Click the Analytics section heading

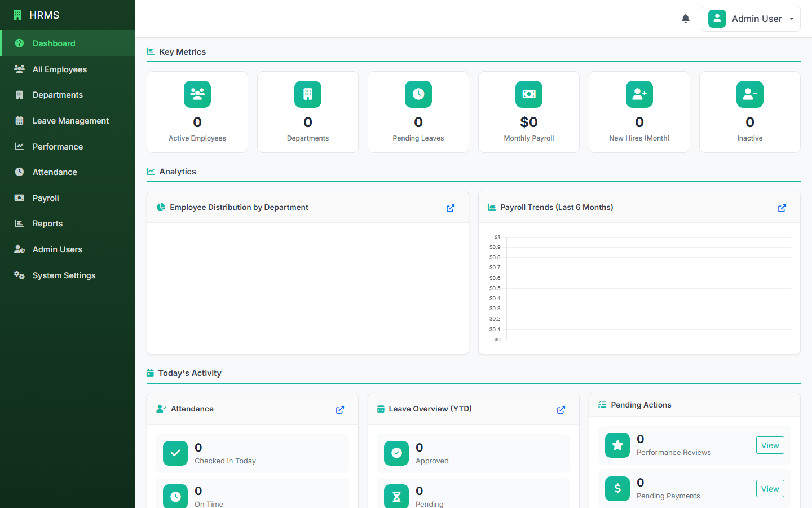pyautogui.click(x=178, y=172)
